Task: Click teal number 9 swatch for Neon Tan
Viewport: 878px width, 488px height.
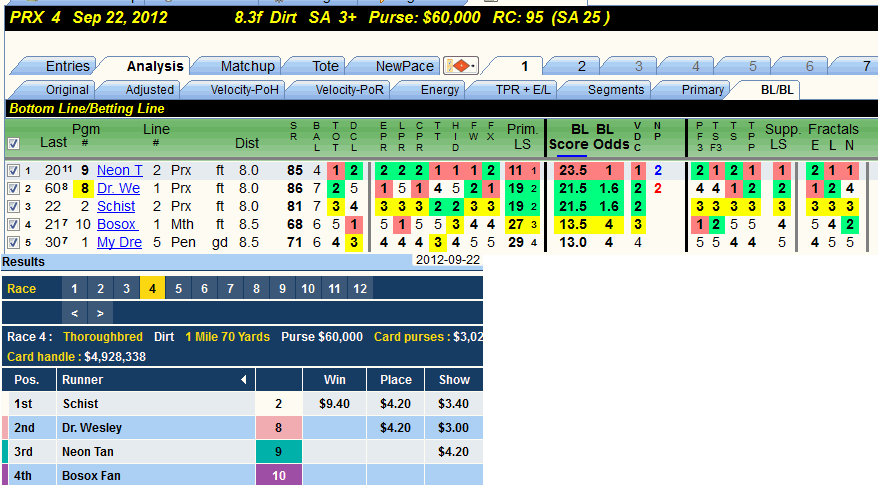Action: (x=278, y=452)
